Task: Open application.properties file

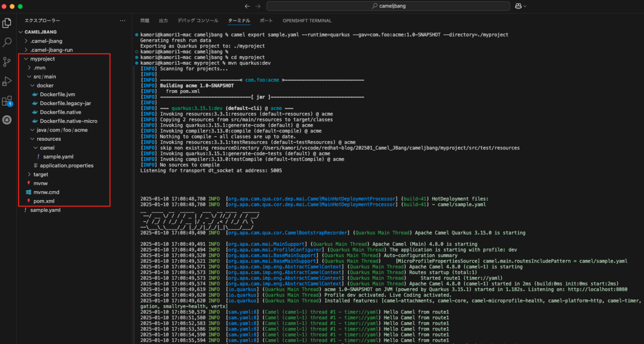Action: [x=67, y=165]
